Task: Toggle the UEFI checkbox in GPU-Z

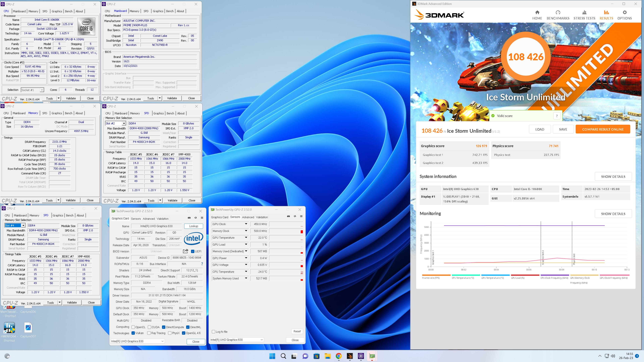Action: [193, 251]
